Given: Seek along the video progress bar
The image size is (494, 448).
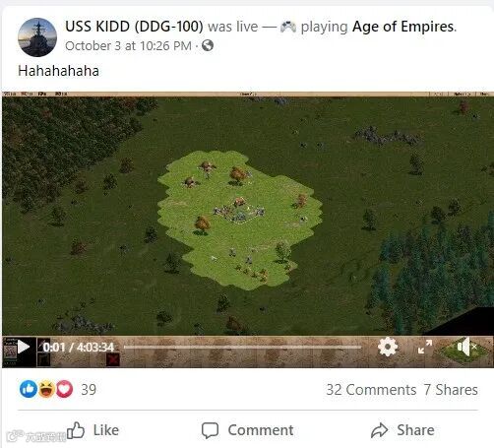Looking at the screenshot, I should pyautogui.click(x=242, y=347).
